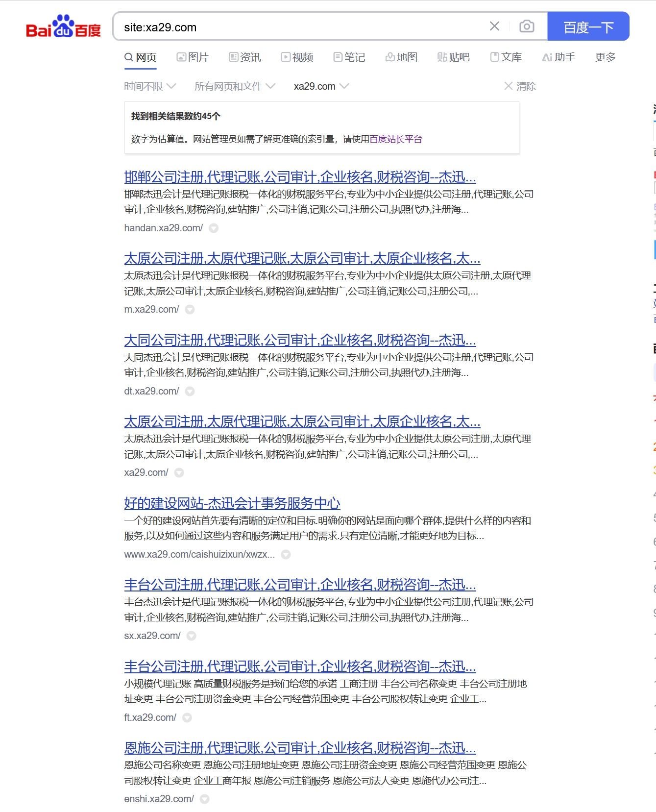The width and height of the screenshot is (656, 812).
Task: Expand options icon next to m.xa29.com/
Action: (x=190, y=309)
